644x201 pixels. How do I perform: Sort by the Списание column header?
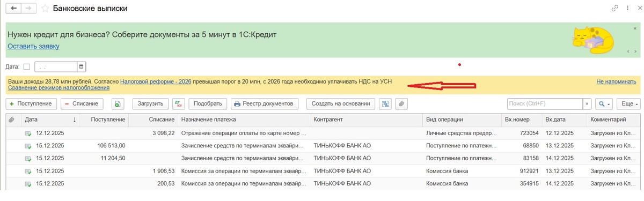point(153,120)
